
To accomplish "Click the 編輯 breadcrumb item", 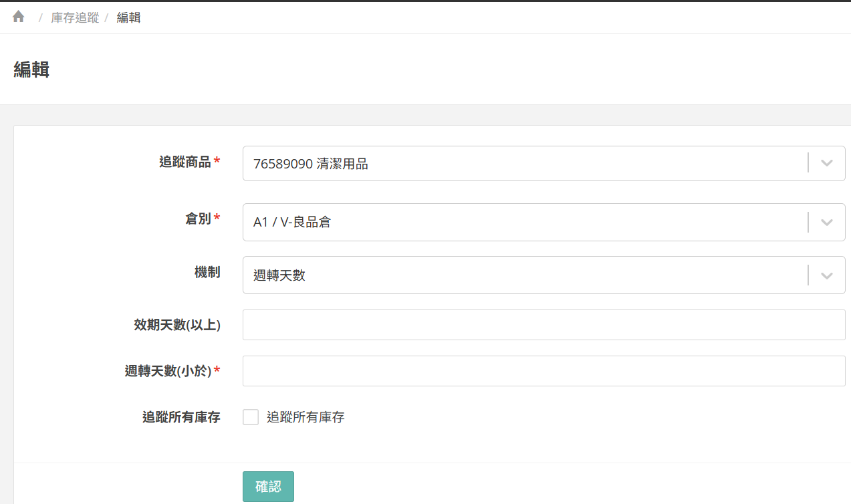I will [128, 18].
